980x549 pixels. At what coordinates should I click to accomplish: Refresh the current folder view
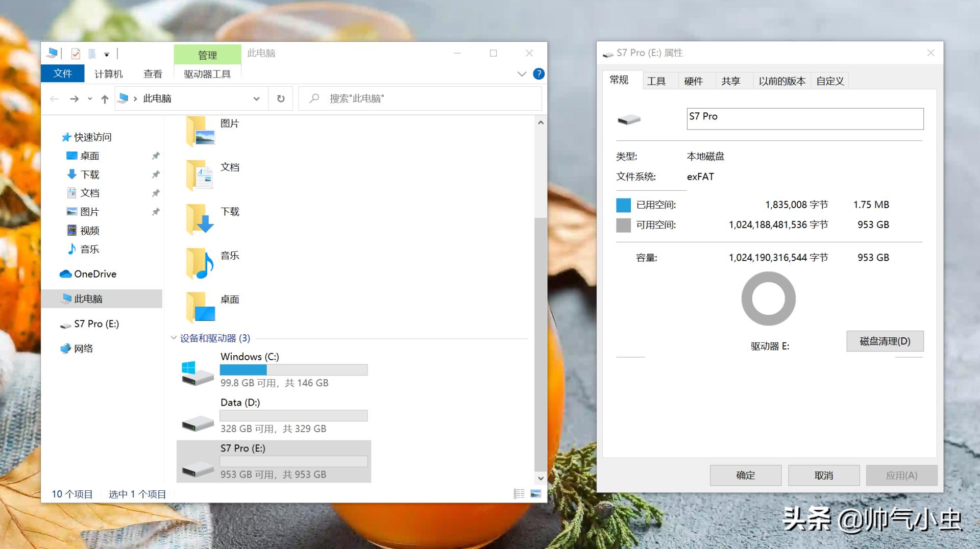click(x=280, y=98)
